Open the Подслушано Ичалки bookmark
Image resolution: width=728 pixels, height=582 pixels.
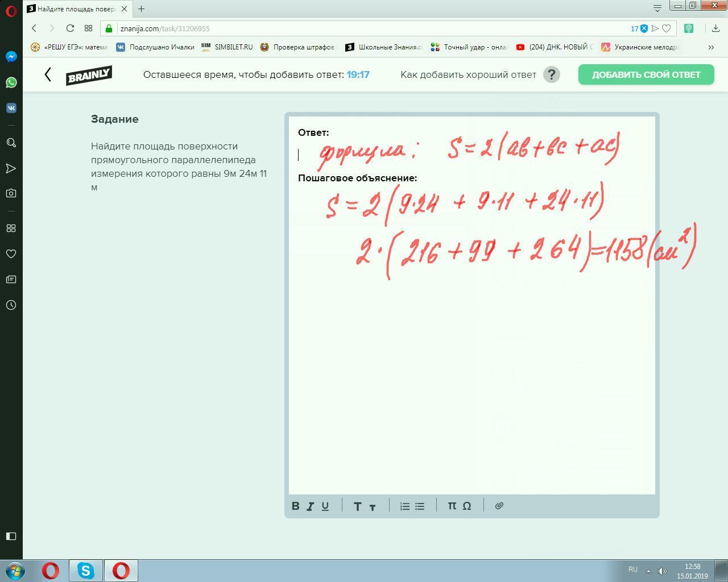tap(155, 47)
